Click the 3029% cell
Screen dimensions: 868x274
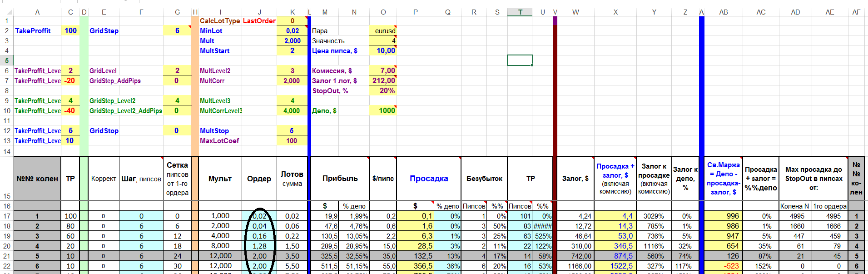click(x=654, y=216)
